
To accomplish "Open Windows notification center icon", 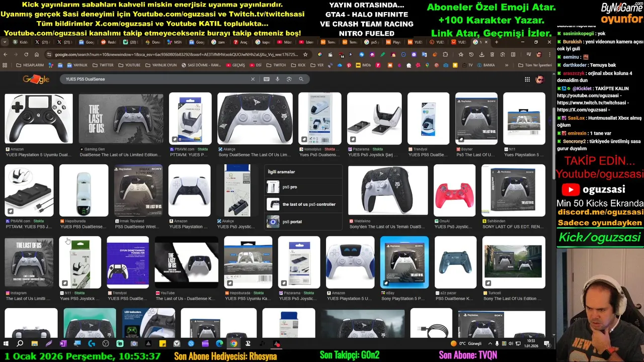I will 547,344.
